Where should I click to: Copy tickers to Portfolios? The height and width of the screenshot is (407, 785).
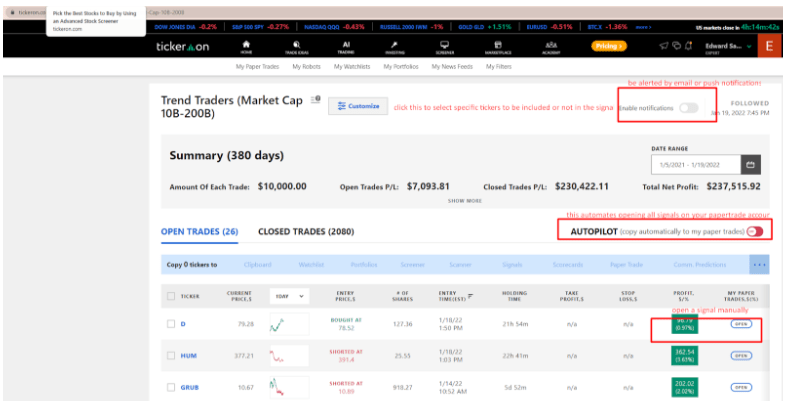point(364,264)
